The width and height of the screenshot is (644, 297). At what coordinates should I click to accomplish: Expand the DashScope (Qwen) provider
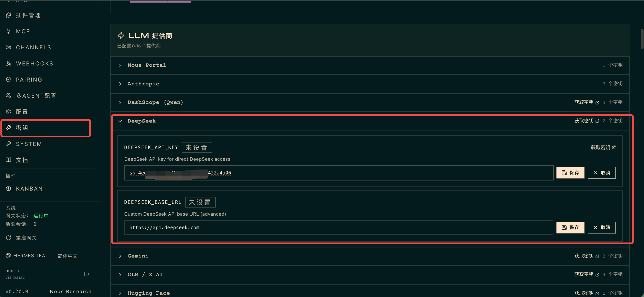point(370,103)
